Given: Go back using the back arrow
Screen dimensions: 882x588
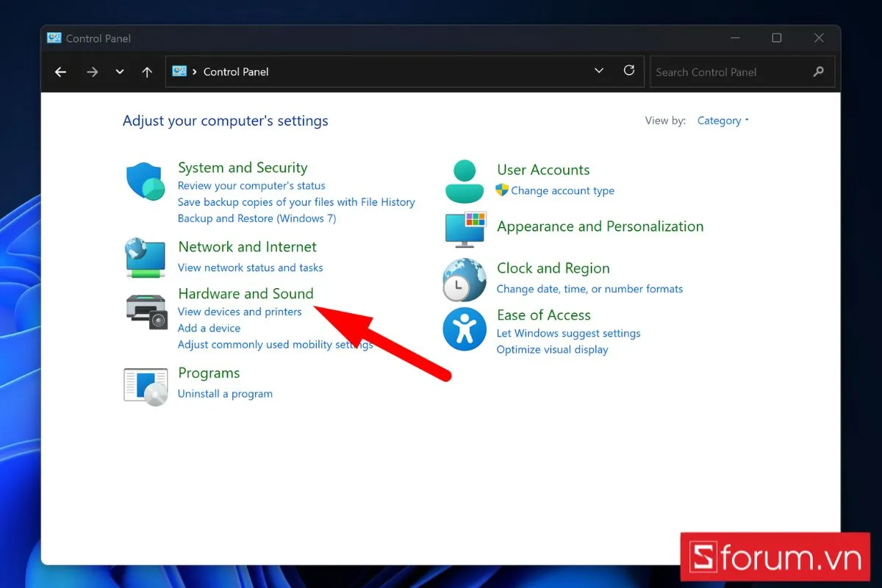Looking at the screenshot, I should click(61, 72).
